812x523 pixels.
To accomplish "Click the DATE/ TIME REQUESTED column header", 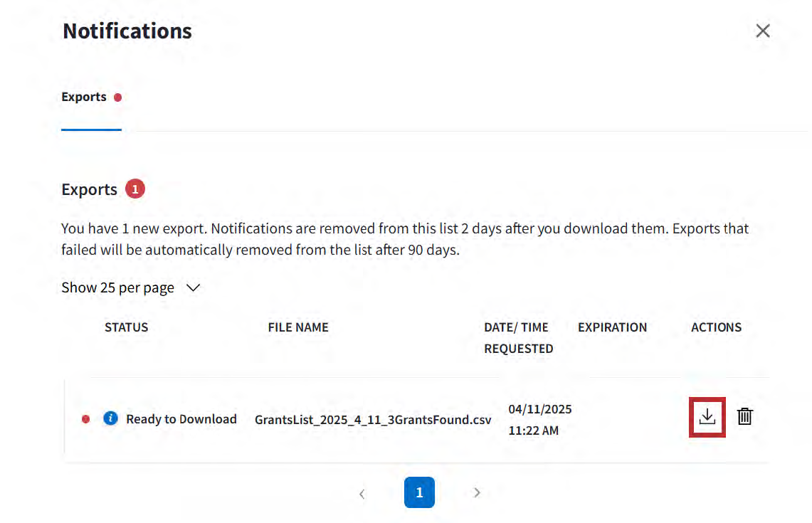I will tap(518, 338).
